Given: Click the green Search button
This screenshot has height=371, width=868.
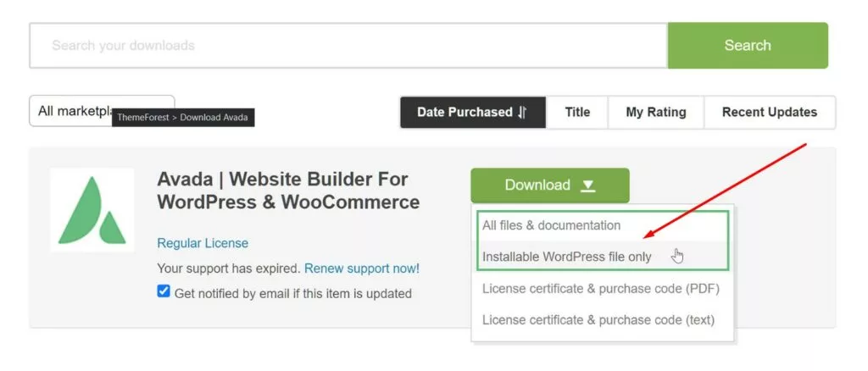Looking at the screenshot, I should [x=748, y=46].
